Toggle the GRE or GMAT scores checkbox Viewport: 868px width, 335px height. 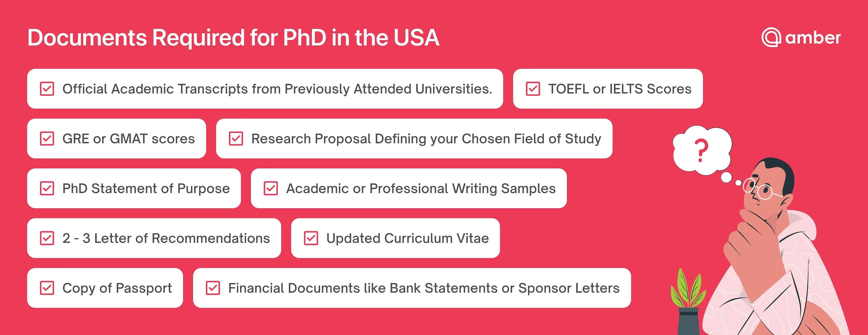coord(47,139)
